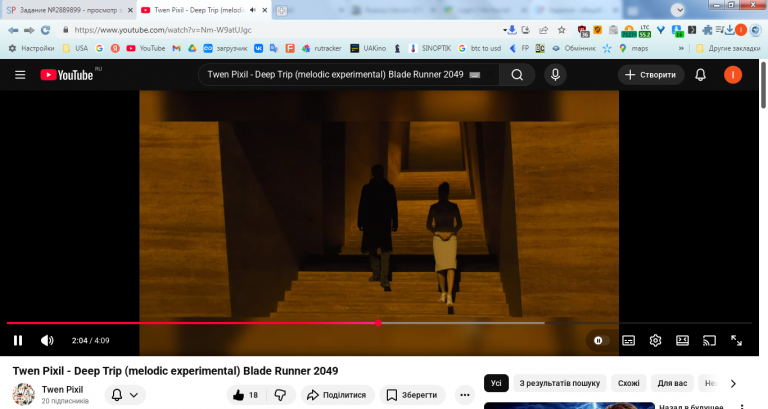Switch to the Задание №2889899 browser tab
The image size is (768, 409).
[69, 10]
